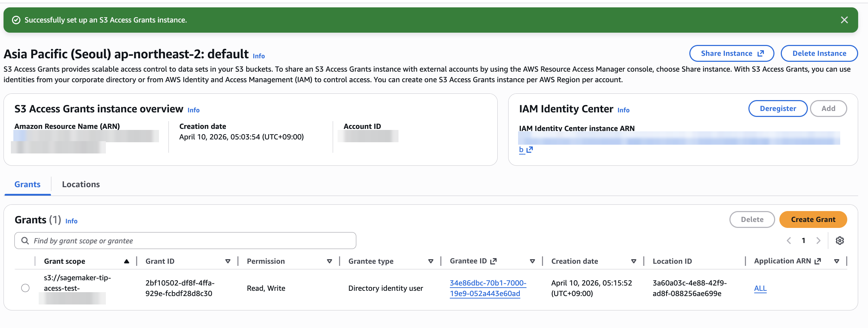
Task: Sort the Grantee ID column
Action: pyautogui.click(x=532, y=261)
